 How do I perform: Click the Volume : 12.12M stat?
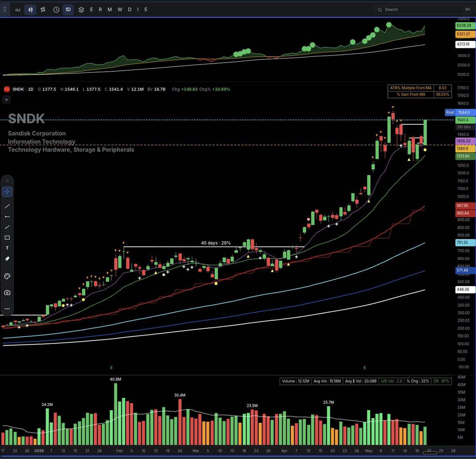tap(295, 381)
